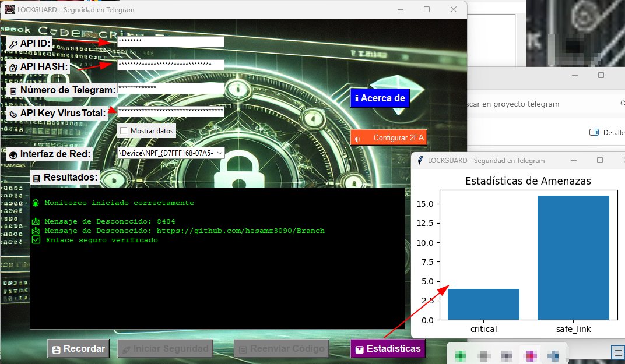Focus the Número de Telegram field
The image size is (625, 364).
[171, 88]
